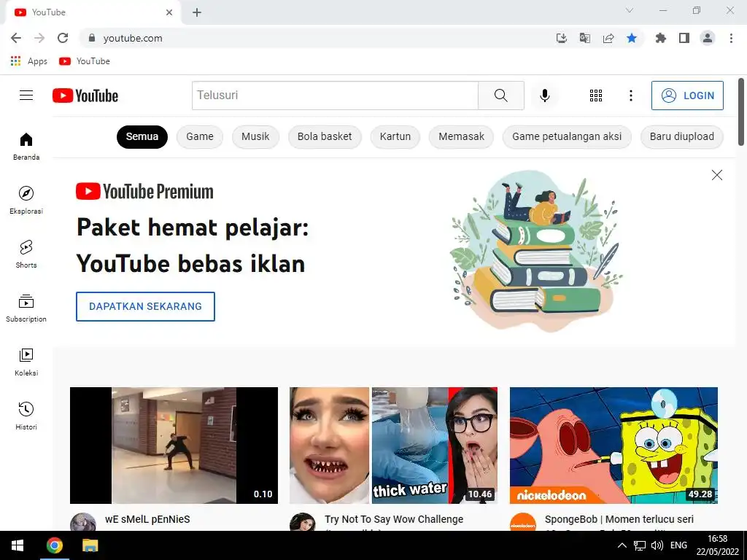The height and width of the screenshot is (560, 747).
Task: Start voice search with microphone icon
Action: [544, 96]
